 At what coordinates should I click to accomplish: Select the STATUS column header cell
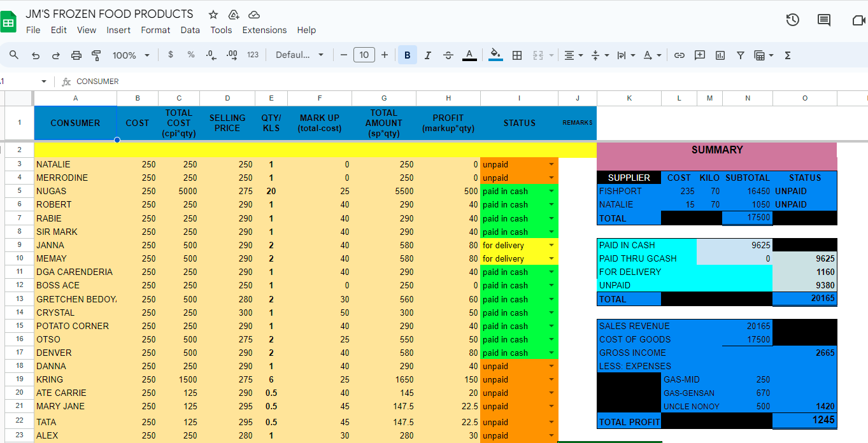[x=519, y=123]
